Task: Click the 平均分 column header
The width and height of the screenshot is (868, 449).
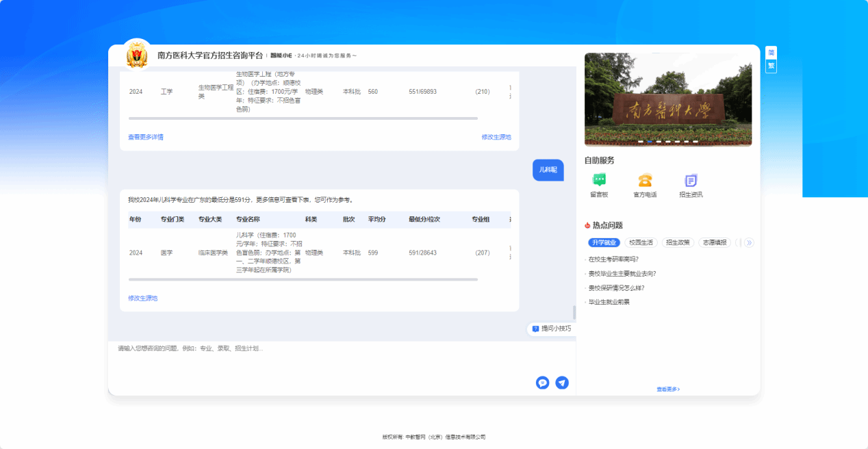Action: 377,220
